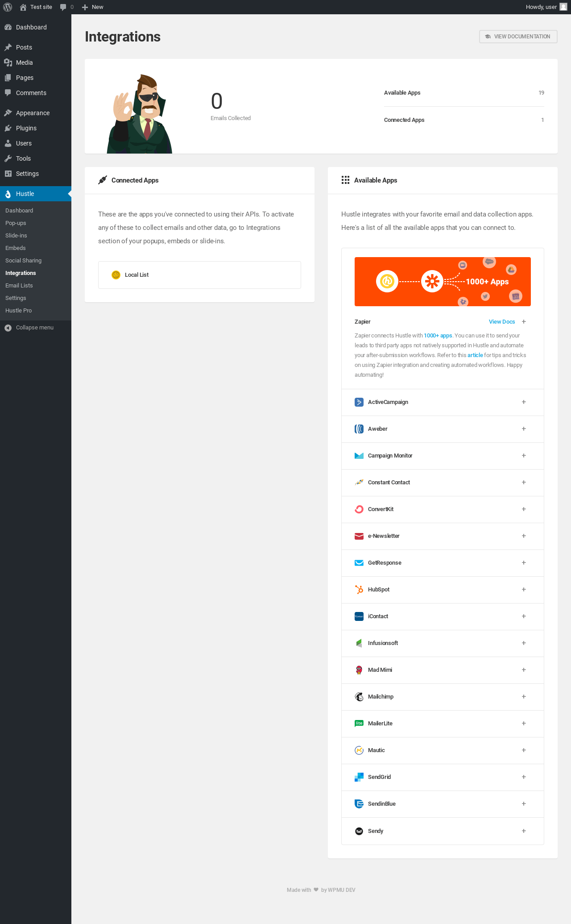Viewport: 571px width, 924px height.
Task: Click the Mautic logo icon
Action: point(359,750)
